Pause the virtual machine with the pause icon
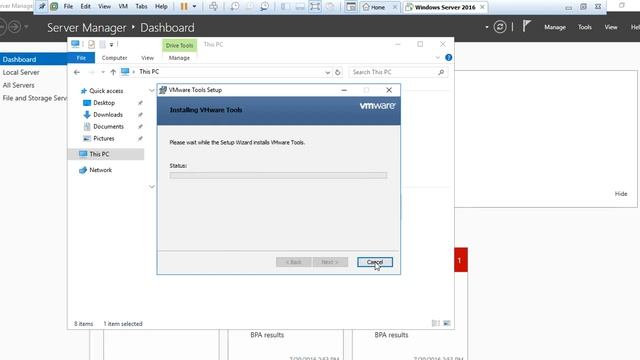The image size is (640, 360). (x=184, y=7)
